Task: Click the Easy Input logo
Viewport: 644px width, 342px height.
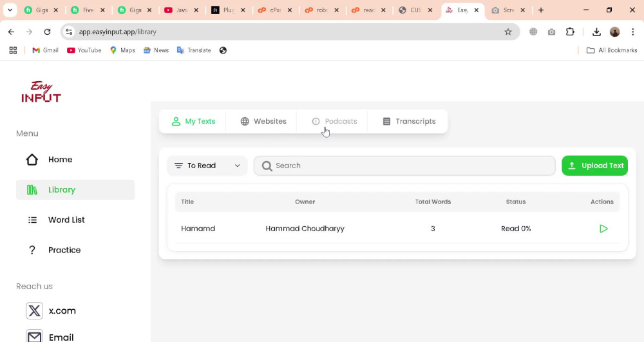Action: (41, 91)
